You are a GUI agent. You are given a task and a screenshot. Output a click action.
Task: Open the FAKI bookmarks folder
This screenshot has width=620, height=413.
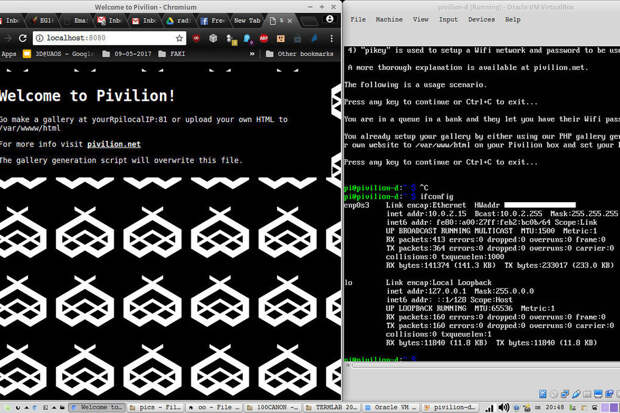[172, 54]
